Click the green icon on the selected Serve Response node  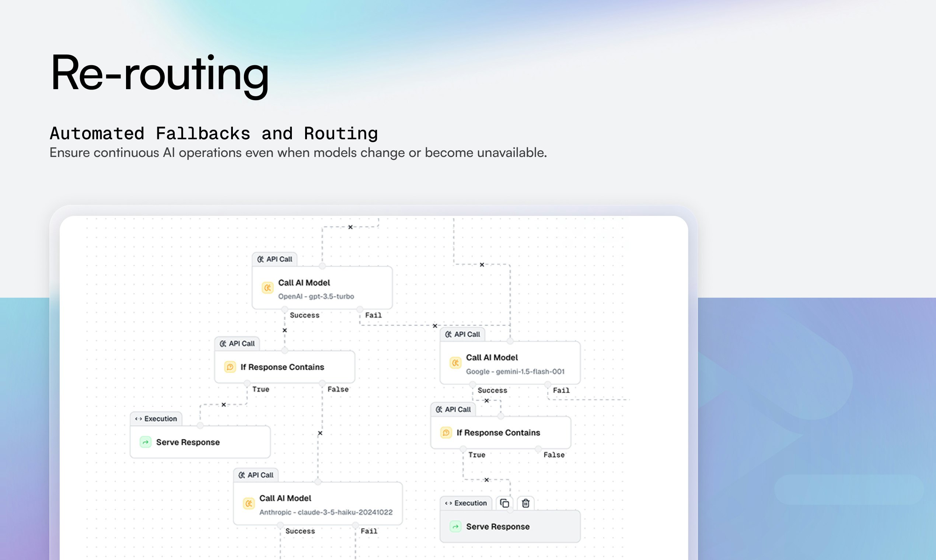[455, 526]
